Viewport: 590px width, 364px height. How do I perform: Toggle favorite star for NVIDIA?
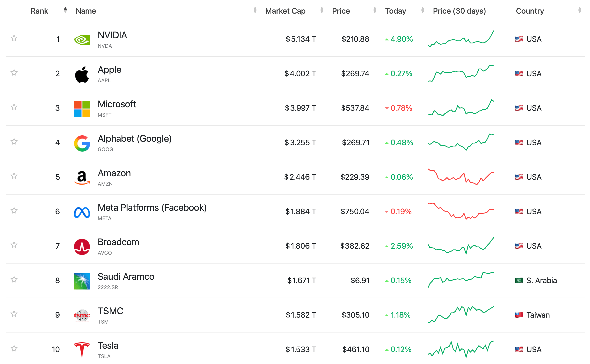click(14, 38)
